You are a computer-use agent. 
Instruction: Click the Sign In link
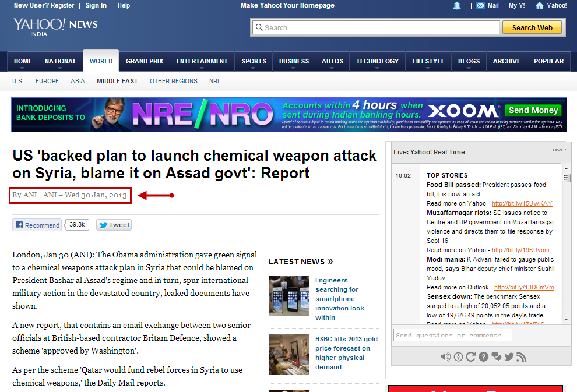coord(96,5)
